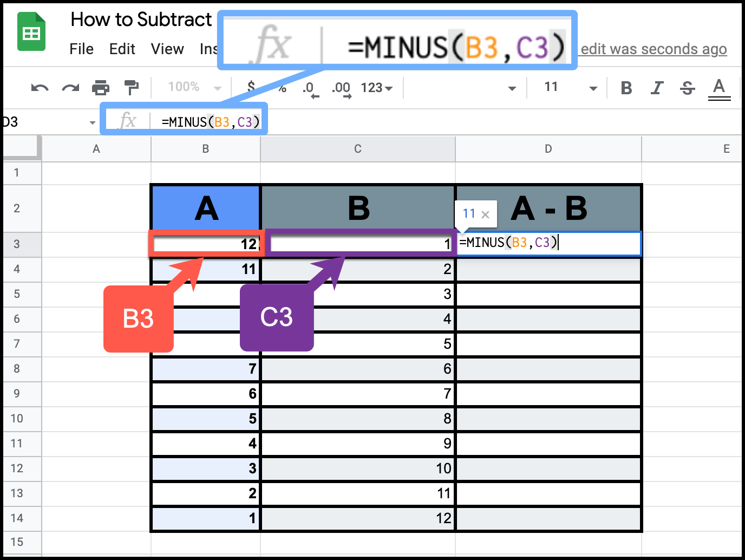Image resolution: width=745 pixels, height=560 pixels.
Task: Open the Print icon
Action: point(101,87)
